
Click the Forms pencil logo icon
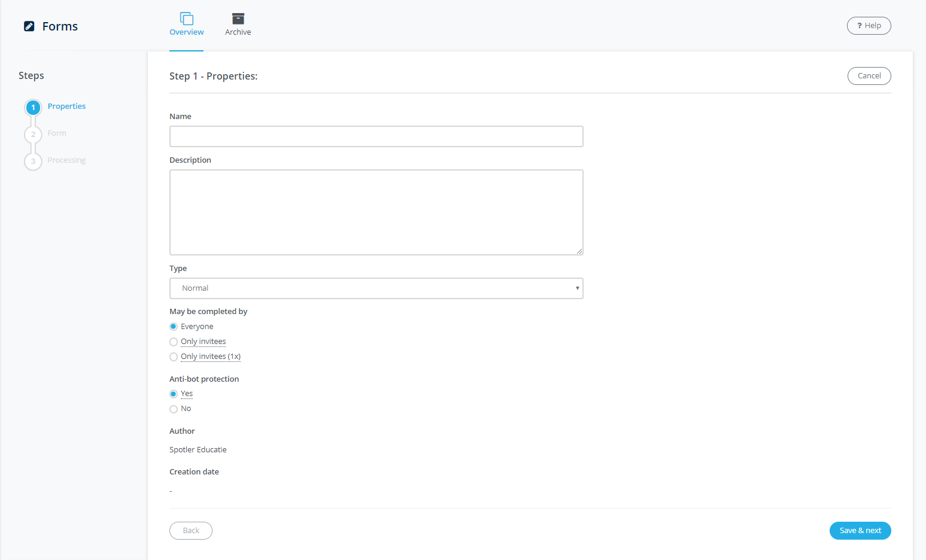click(x=29, y=26)
